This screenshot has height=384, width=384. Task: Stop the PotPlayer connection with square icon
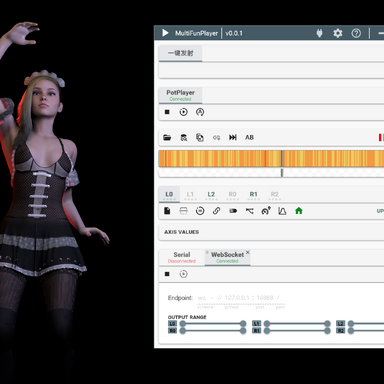coord(167,112)
